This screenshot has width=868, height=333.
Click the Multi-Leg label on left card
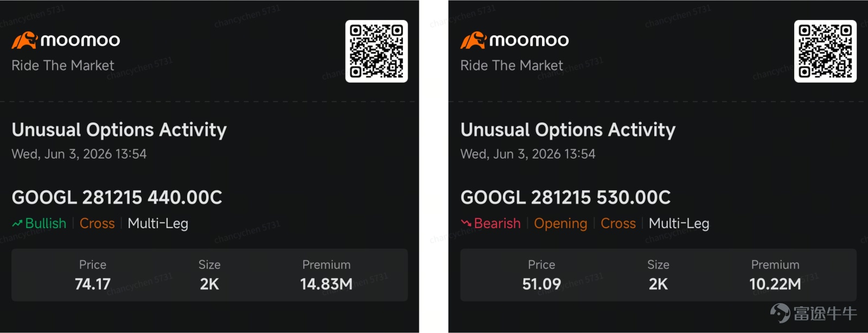click(158, 224)
